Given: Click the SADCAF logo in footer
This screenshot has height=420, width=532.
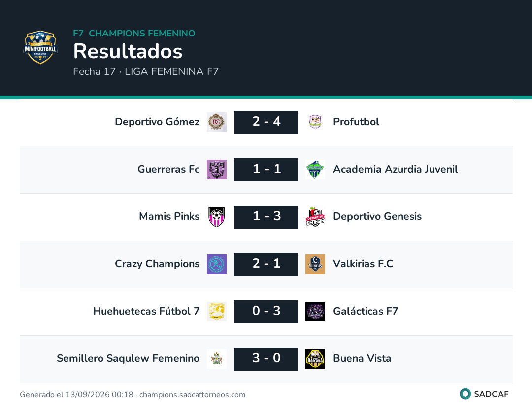Looking at the screenshot, I should [x=484, y=394].
